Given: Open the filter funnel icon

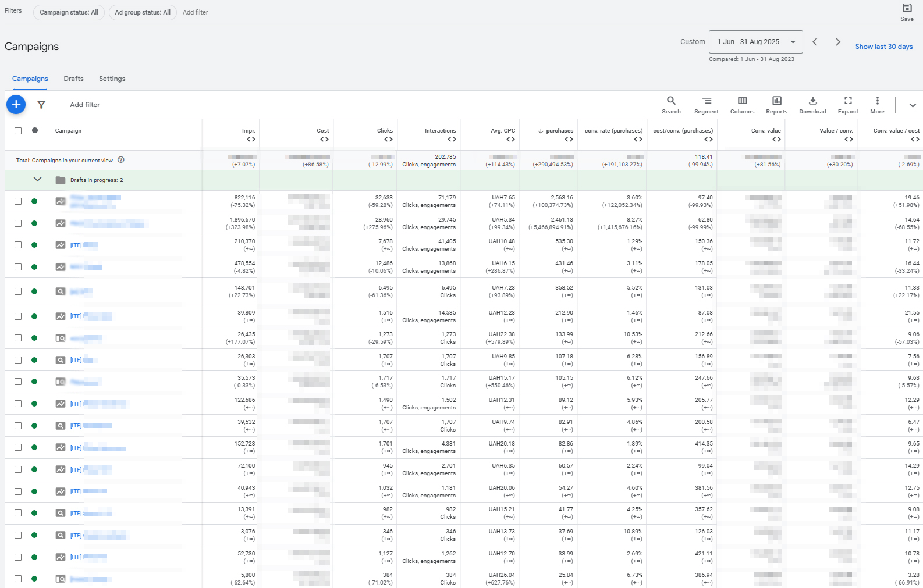Looking at the screenshot, I should coord(41,105).
